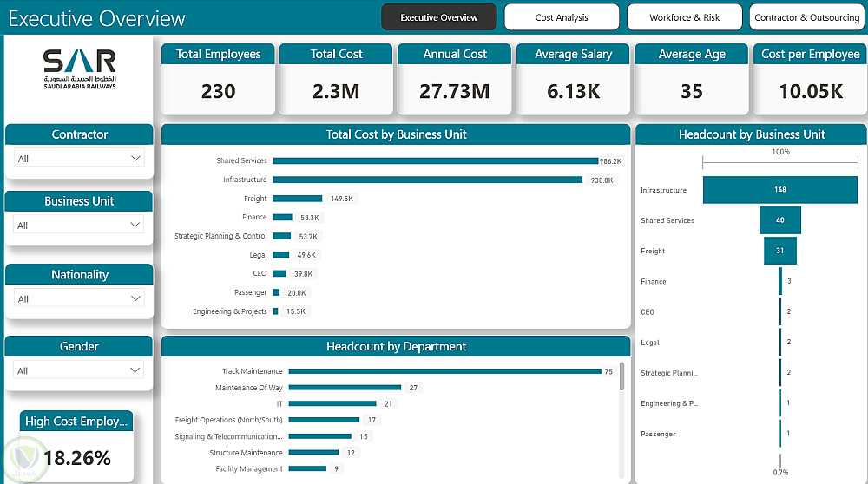Click the Strategic Planning & Control cost bar
The width and height of the screenshot is (868, 484).
(282, 236)
